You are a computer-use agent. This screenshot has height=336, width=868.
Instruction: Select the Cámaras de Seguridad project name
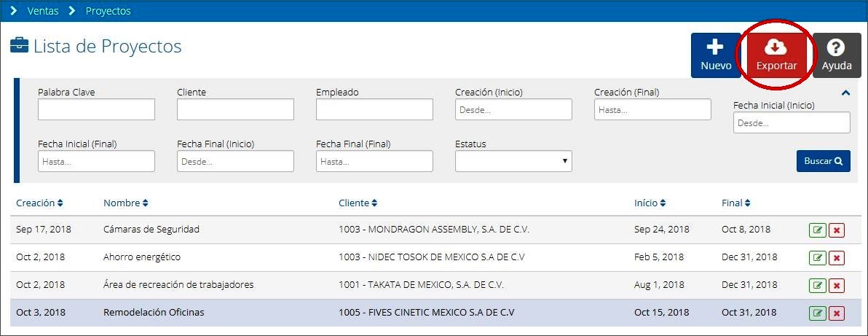coord(151,229)
